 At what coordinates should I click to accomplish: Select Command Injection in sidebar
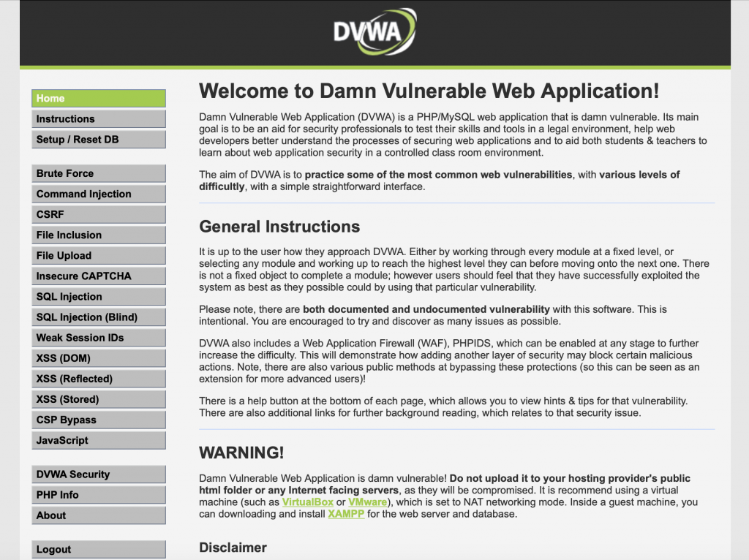[x=99, y=194]
